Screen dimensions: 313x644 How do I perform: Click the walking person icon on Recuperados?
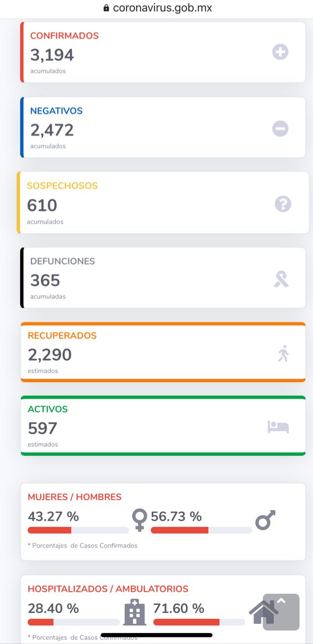(x=283, y=354)
